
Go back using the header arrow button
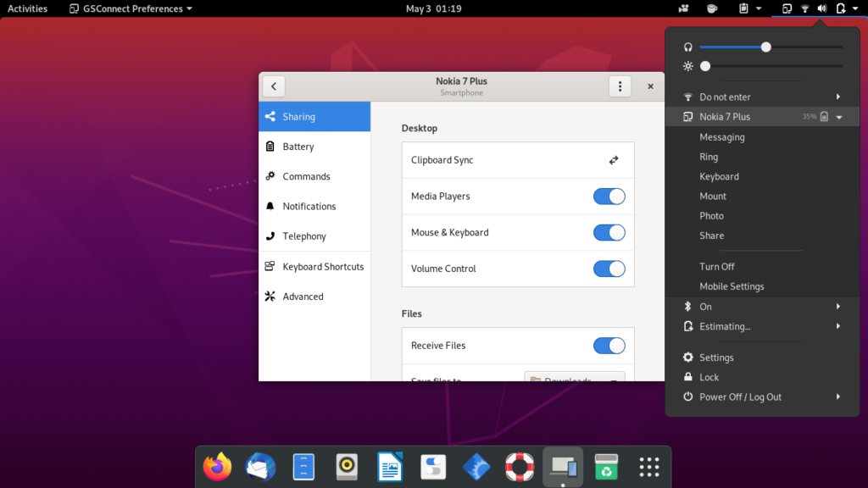click(x=274, y=86)
